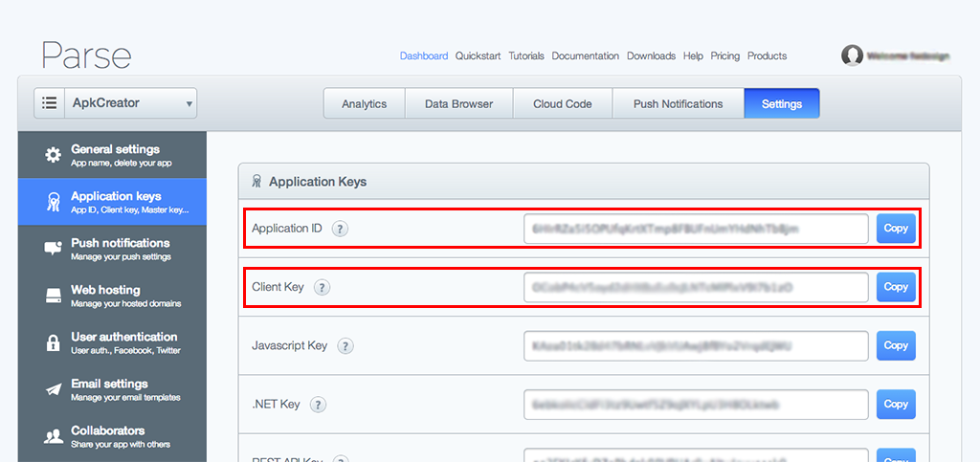Open the ApkCreator app selector dropdown

tap(116, 103)
